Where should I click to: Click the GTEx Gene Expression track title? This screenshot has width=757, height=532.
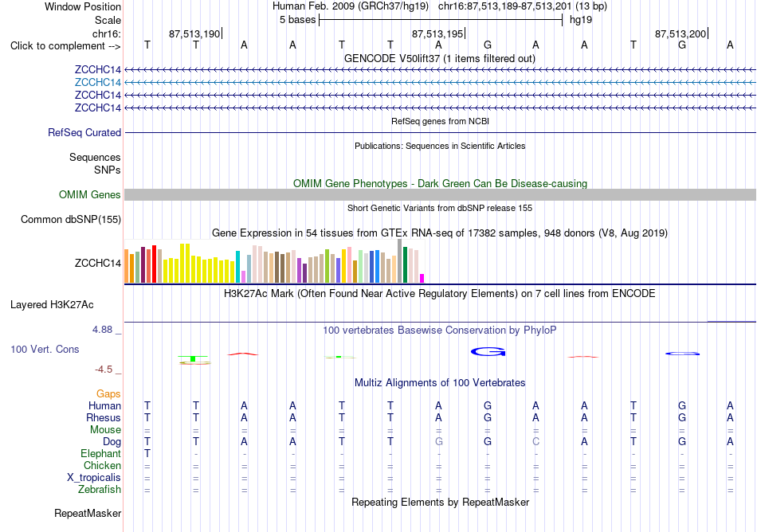coord(440,233)
